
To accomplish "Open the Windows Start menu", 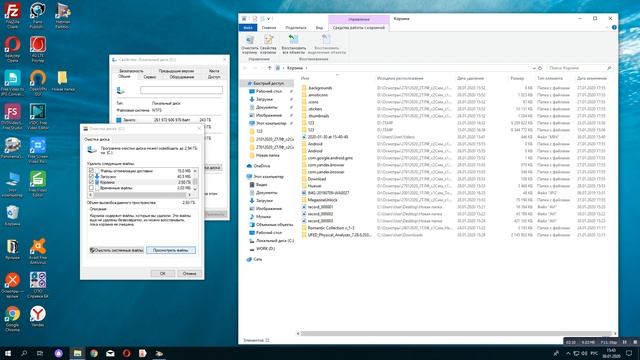I will (8, 353).
